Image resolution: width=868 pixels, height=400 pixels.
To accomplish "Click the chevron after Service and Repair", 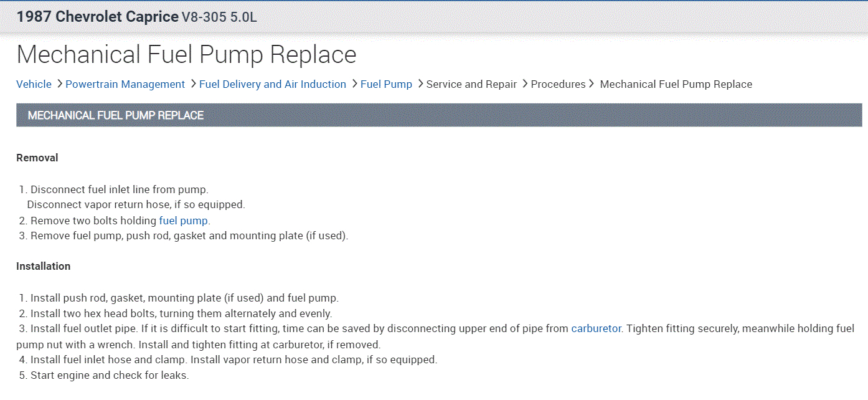I will [x=525, y=83].
